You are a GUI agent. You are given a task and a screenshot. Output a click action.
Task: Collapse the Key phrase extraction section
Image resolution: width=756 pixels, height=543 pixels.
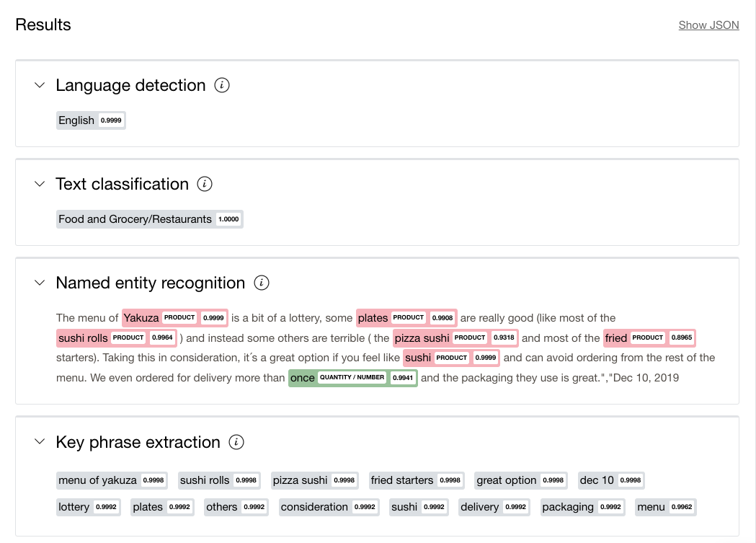click(x=40, y=442)
